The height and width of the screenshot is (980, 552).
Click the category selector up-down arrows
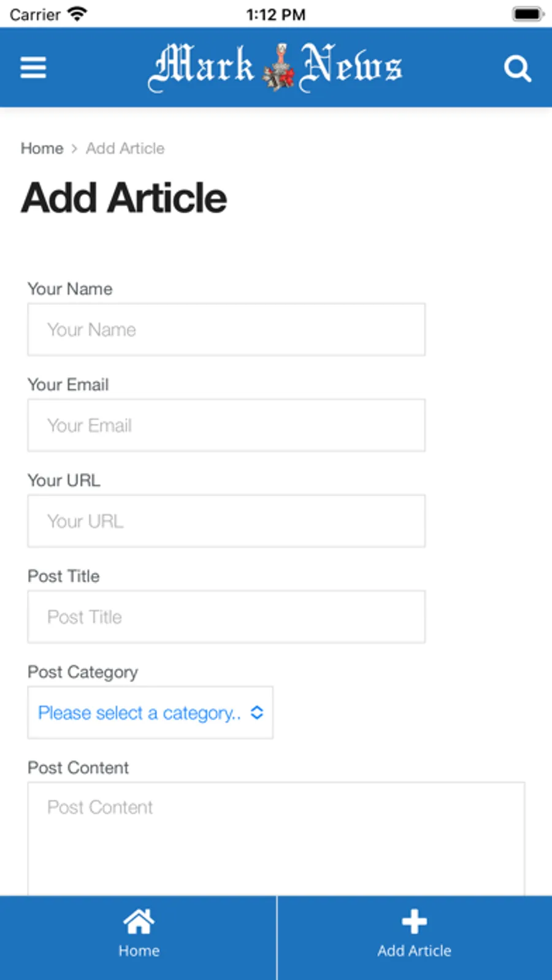pos(257,713)
